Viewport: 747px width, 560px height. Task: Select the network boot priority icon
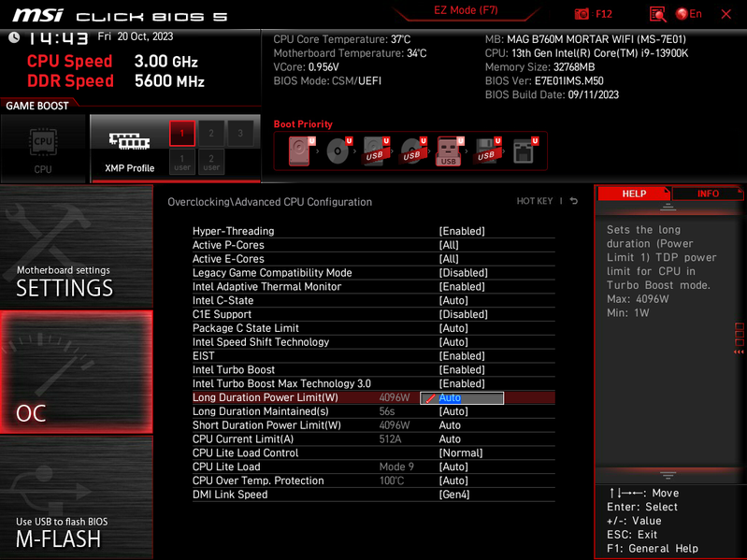click(x=524, y=151)
